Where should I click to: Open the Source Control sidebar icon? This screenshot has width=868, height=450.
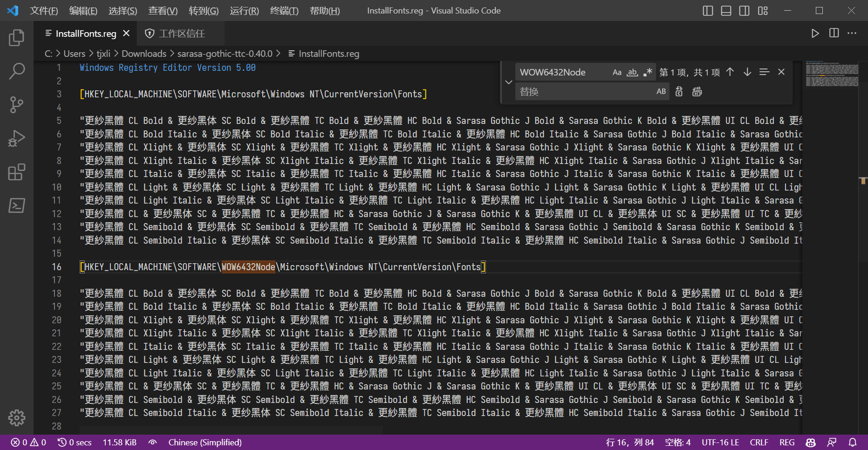click(x=16, y=105)
